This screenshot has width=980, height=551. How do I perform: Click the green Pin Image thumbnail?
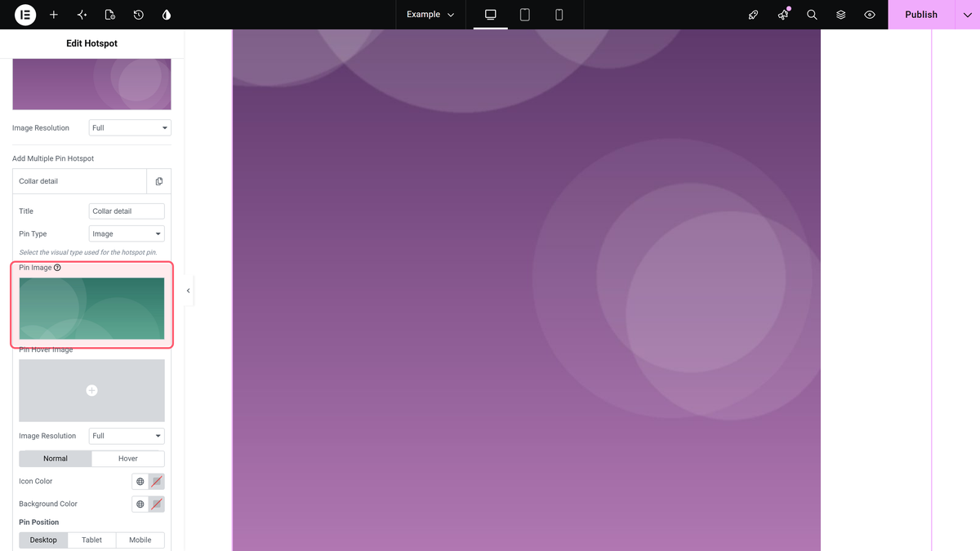coord(91,309)
